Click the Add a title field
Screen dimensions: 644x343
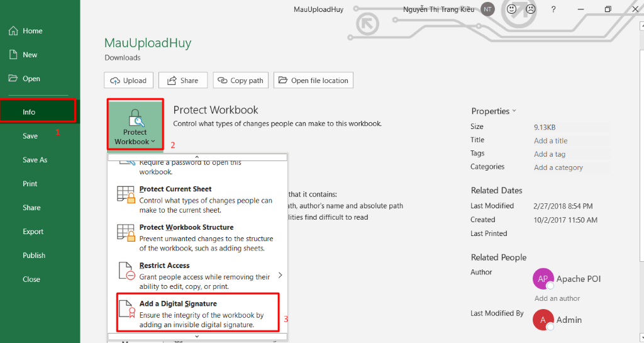pos(550,141)
